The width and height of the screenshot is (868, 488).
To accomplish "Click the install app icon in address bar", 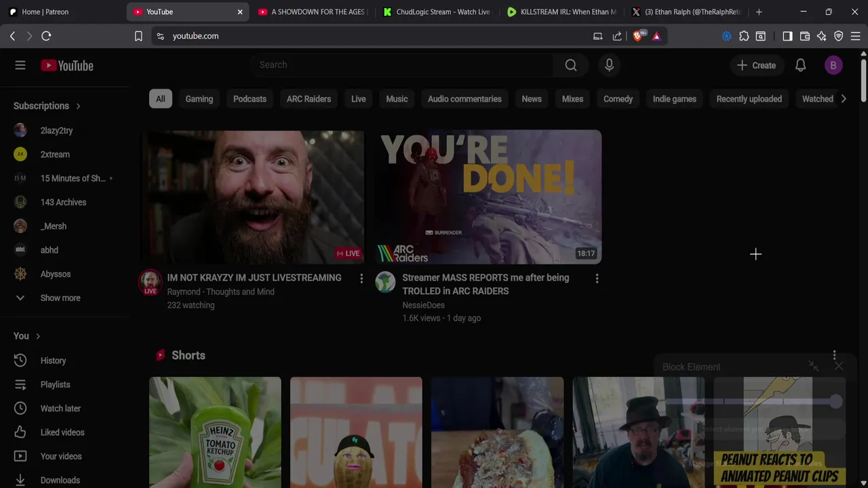I will click(x=597, y=36).
